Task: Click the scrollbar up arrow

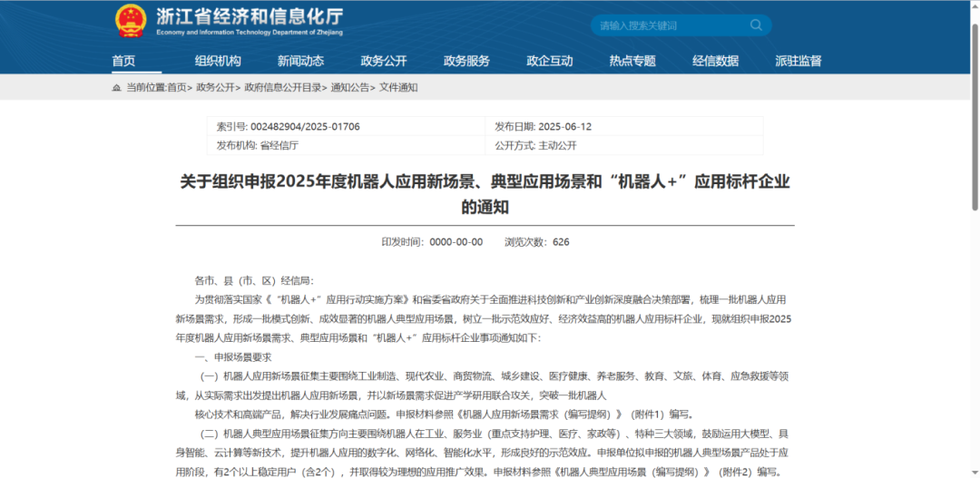Action: (975, 5)
